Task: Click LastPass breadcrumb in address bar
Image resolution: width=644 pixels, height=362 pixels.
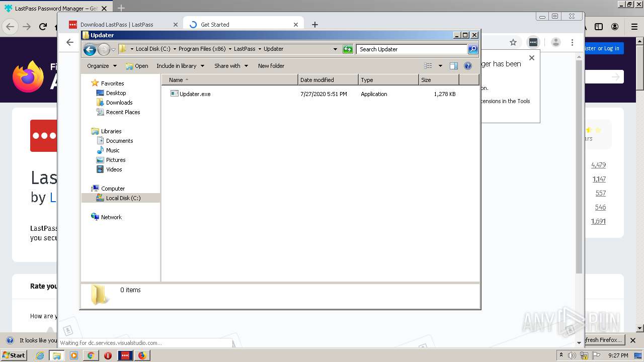Action: click(245, 49)
